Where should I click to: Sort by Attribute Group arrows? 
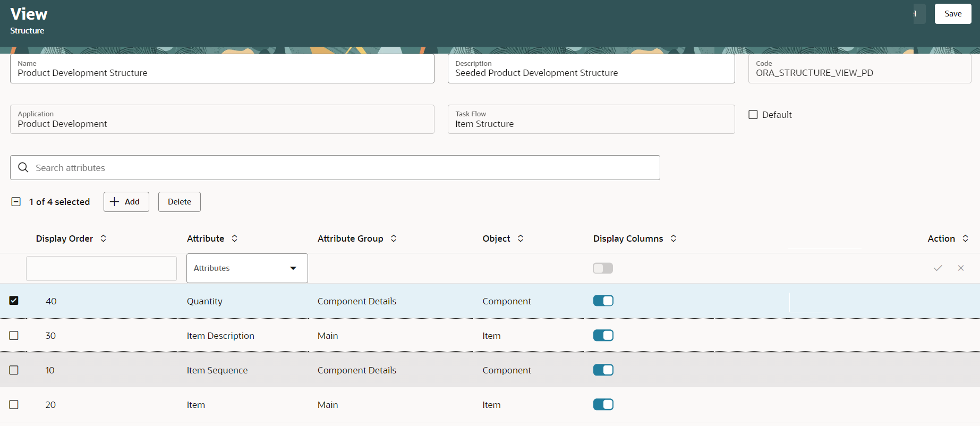point(394,238)
